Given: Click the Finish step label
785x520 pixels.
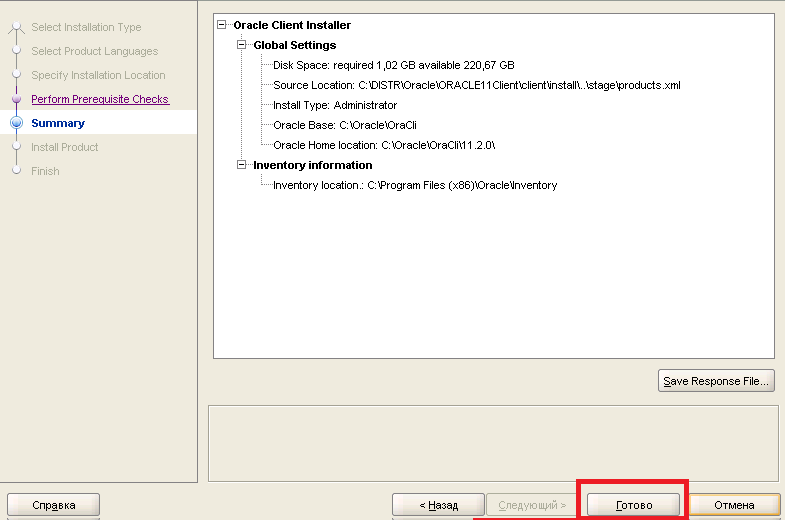Looking at the screenshot, I should pos(45,171).
